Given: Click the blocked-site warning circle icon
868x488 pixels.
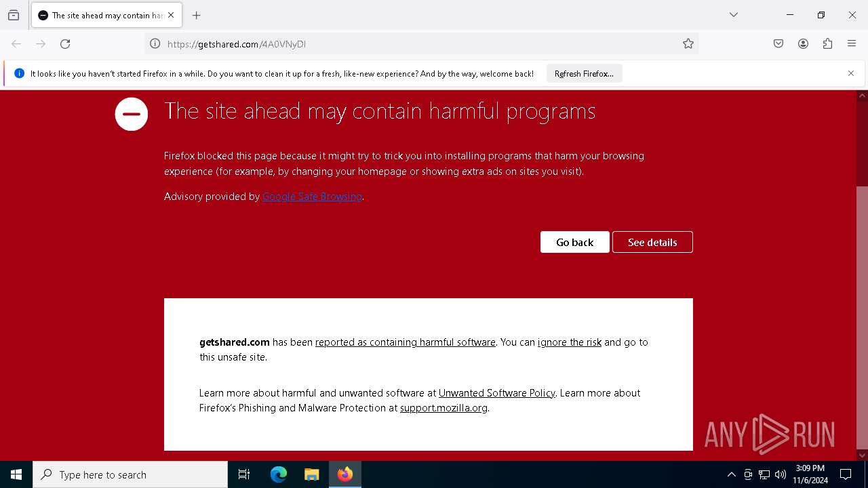Looking at the screenshot, I should [132, 114].
